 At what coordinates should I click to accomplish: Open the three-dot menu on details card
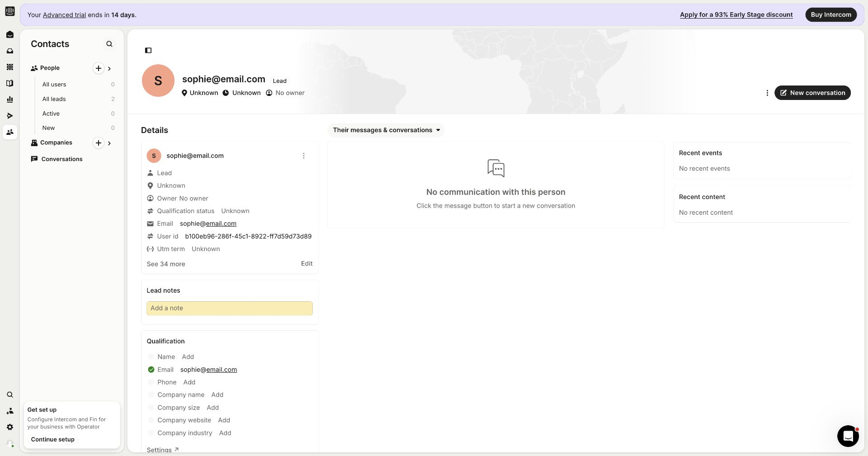pos(304,156)
